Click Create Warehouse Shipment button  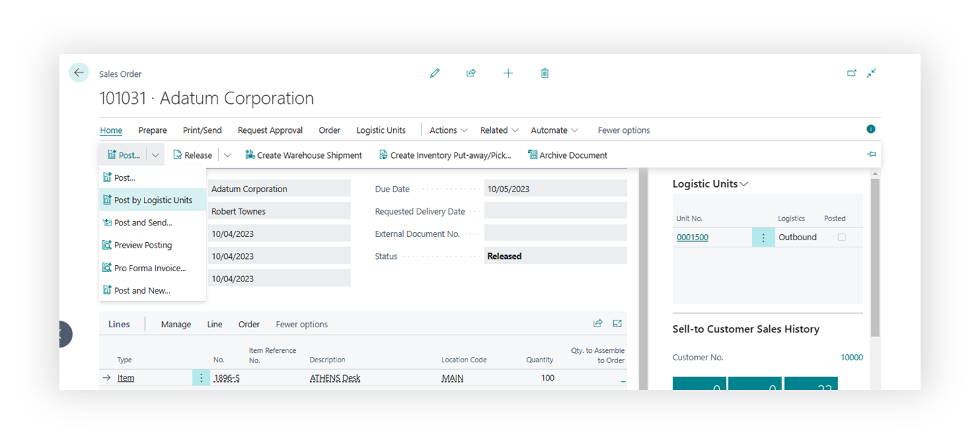303,155
